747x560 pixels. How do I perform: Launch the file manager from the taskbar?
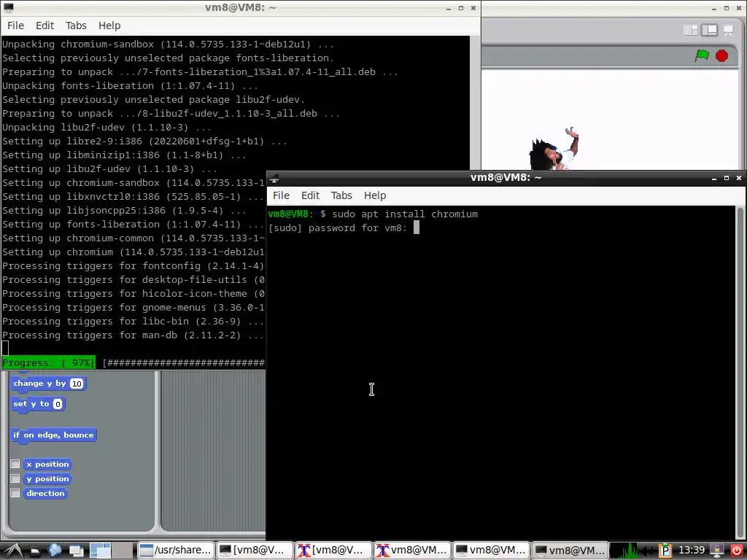(34, 551)
